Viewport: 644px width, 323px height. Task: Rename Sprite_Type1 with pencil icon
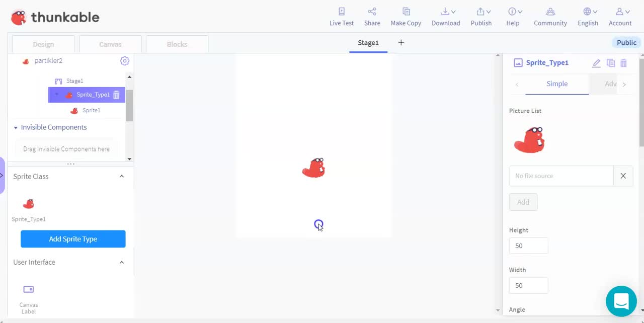click(596, 63)
